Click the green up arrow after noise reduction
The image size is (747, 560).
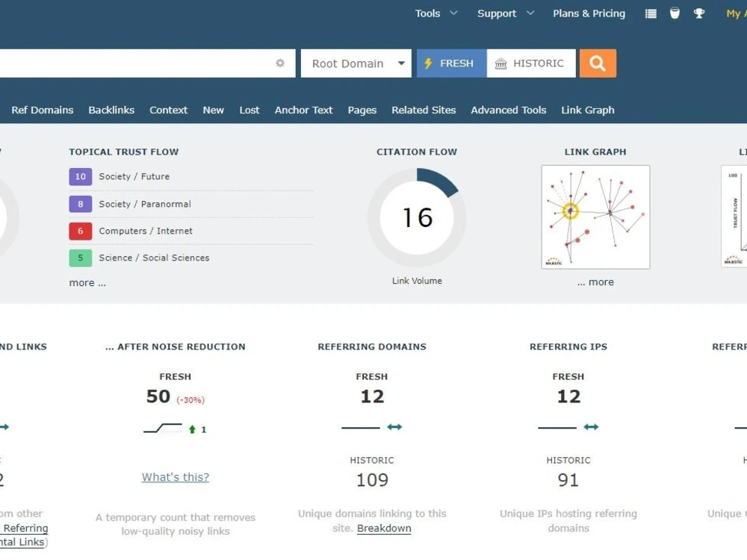point(193,429)
